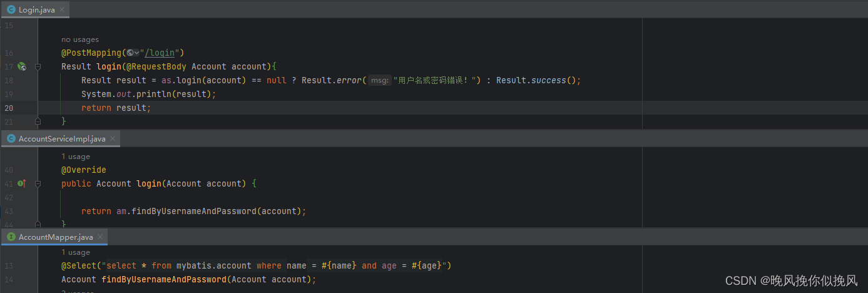Open the globe URL dropdown inside @PostMapping
Screen dimensions: 868x293
[x=132, y=53]
